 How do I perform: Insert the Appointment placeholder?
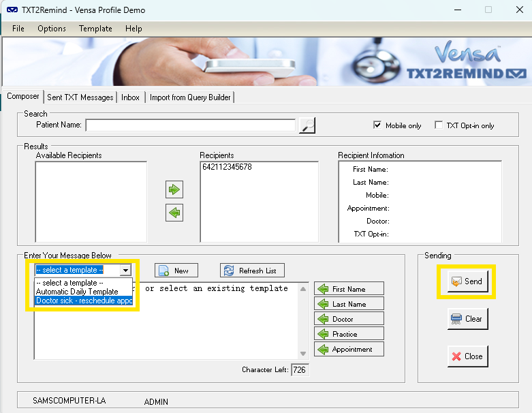pos(349,349)
